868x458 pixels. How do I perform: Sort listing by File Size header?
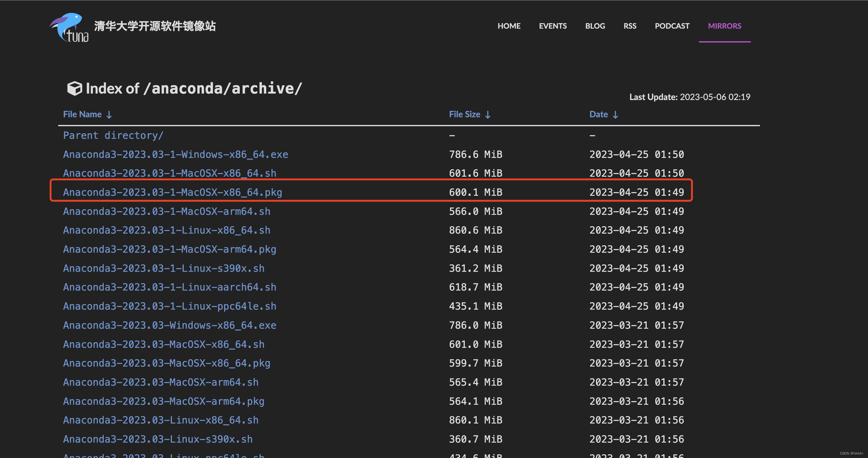click(x=464, y=114)
